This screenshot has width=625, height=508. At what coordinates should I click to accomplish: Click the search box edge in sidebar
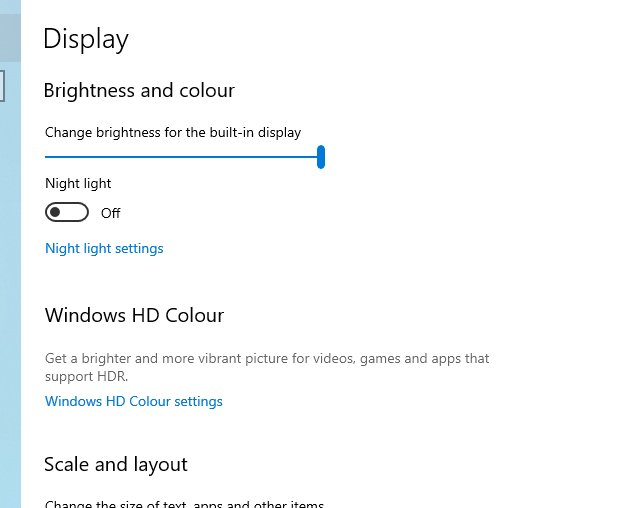3,85
